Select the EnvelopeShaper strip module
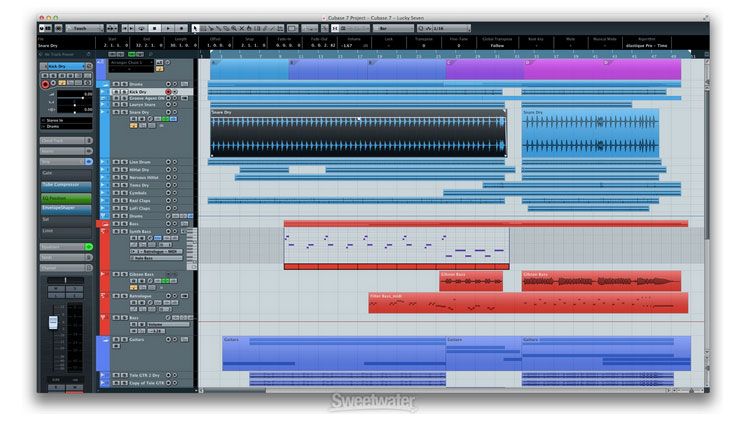This screenshot has width=745, height=424. click(x=66, y=209)
